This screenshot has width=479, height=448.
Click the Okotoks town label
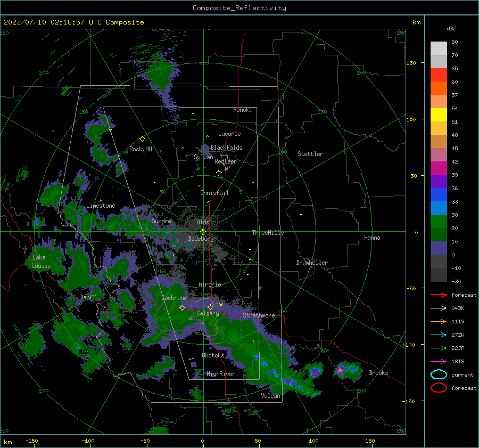coord(213,355)
